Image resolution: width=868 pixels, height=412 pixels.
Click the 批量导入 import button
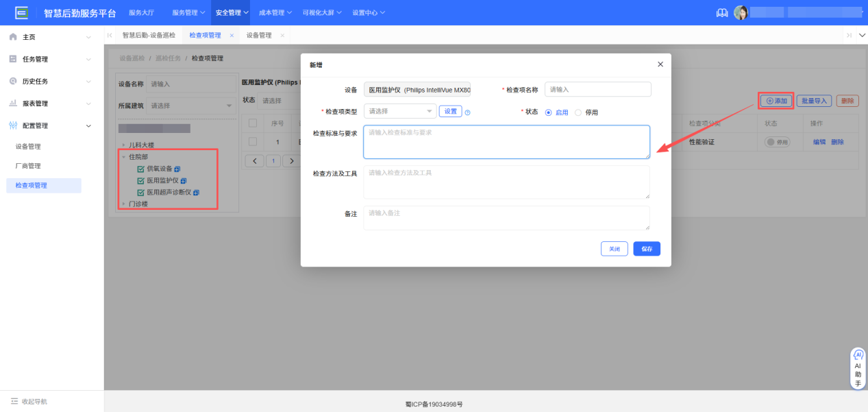(x=815, y=100)
